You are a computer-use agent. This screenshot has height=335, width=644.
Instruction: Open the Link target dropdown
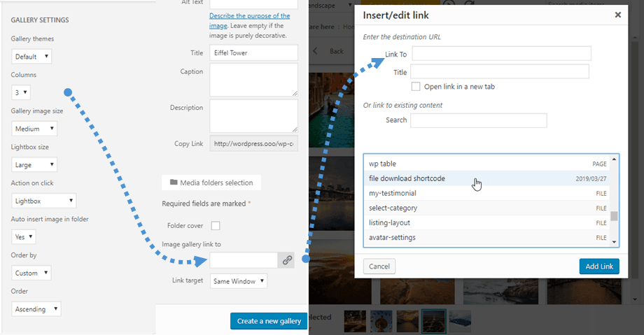[x=239, y=281]
